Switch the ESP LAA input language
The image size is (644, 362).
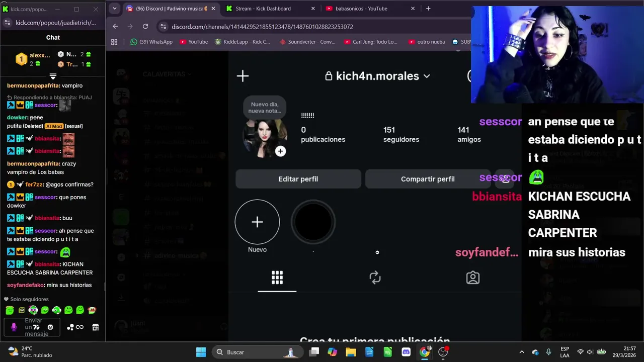[565, 352]
